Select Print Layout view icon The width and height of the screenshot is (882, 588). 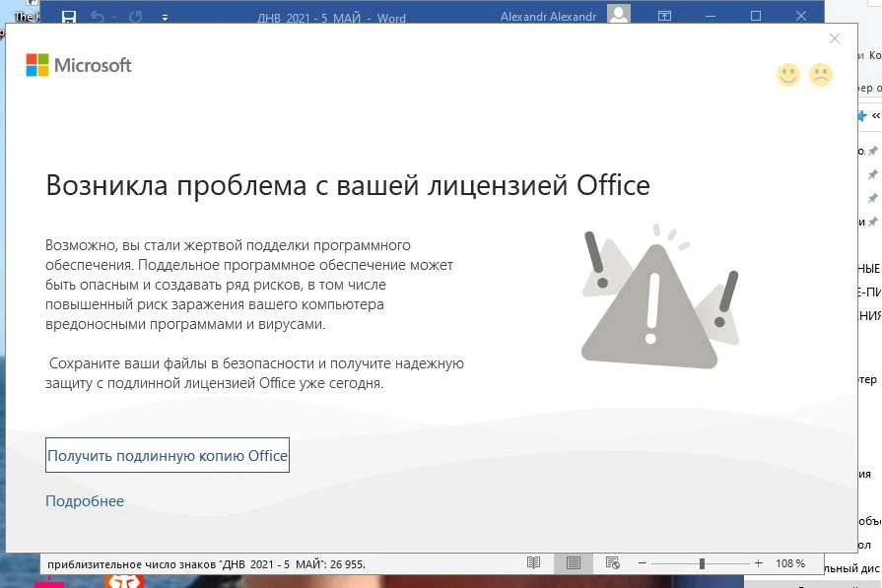point(574,563)
